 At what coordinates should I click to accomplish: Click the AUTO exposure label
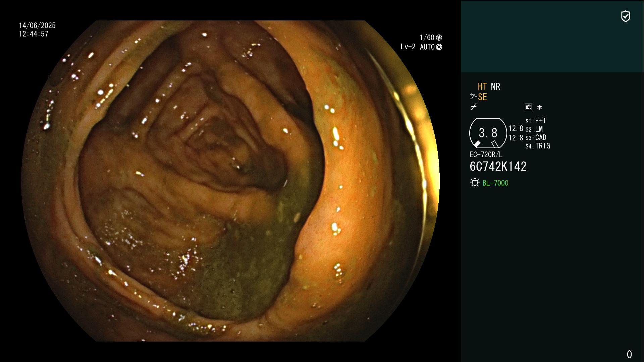point(427,47)
